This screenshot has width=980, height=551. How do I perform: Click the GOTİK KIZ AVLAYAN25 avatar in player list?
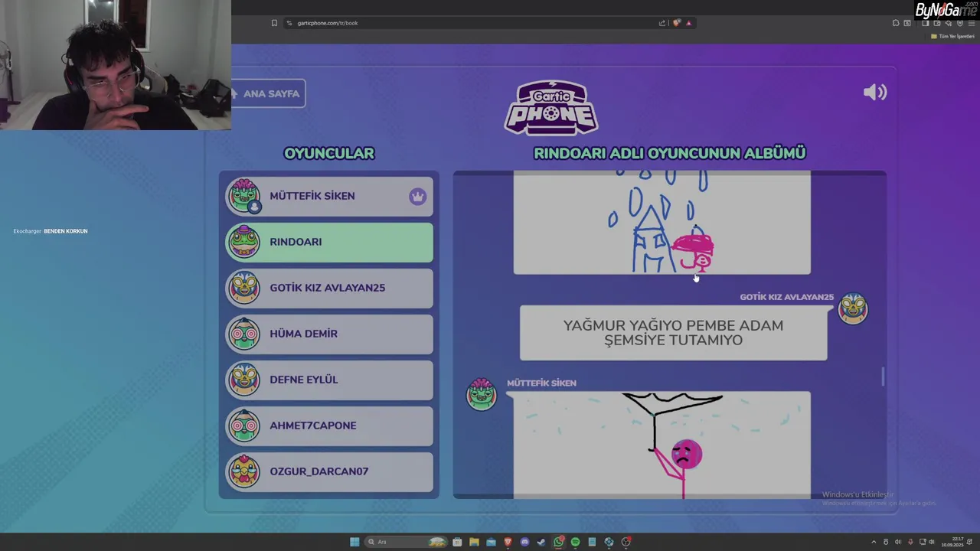point(244,288)
